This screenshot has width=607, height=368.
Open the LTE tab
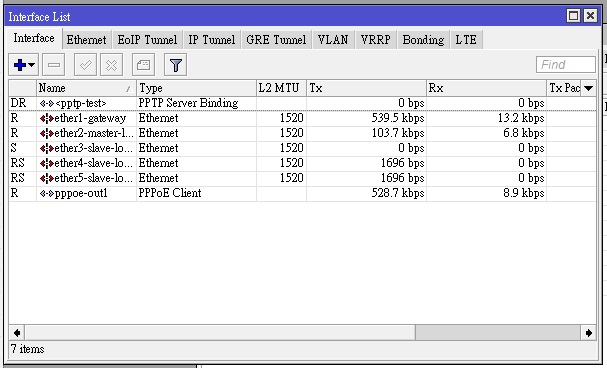[x=466, y=40]
